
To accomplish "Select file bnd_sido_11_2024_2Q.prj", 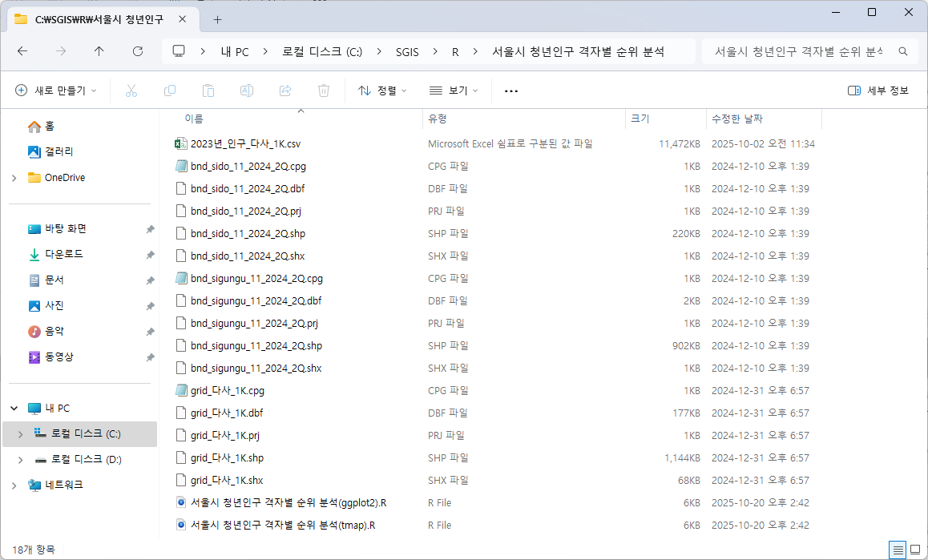I will coord(245,212).
